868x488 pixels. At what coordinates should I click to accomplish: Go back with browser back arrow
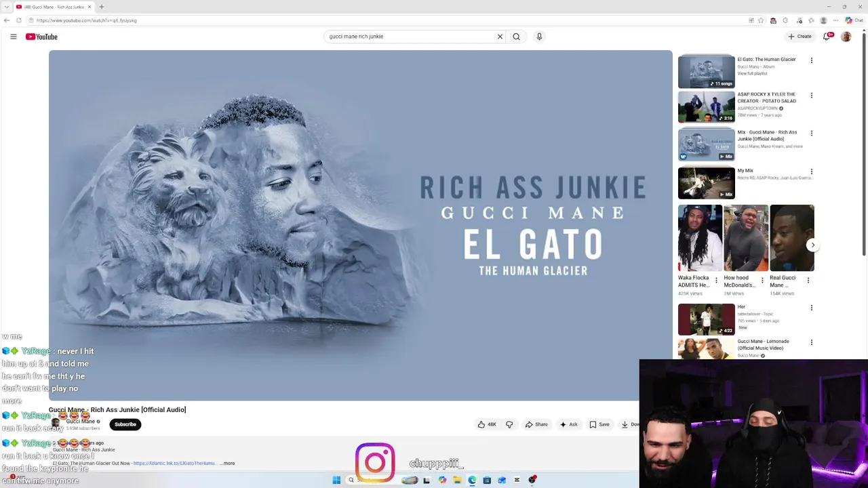coord(7,20)
